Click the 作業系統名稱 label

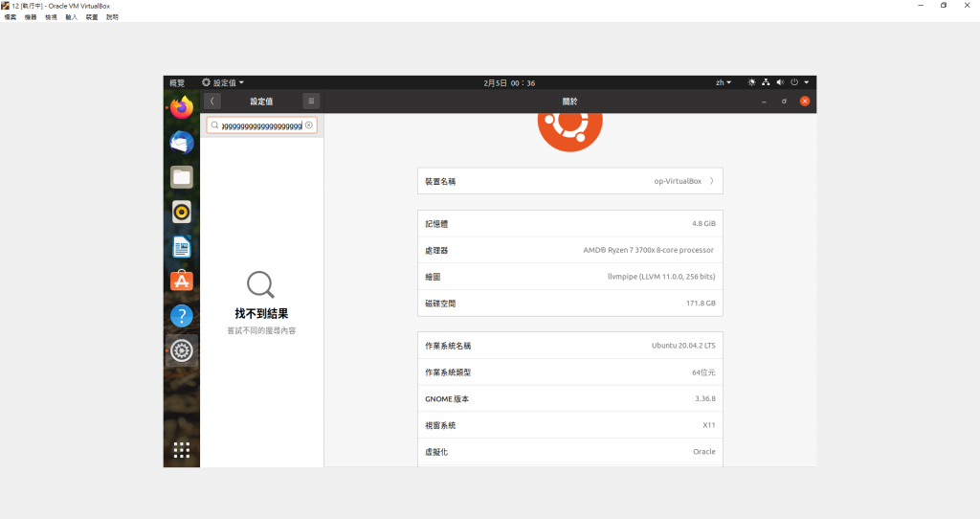448,346
